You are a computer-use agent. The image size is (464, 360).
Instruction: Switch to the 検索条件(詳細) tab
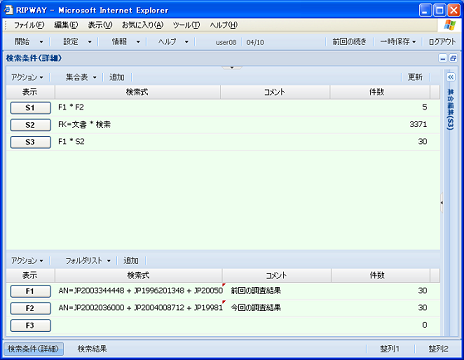click(x=33, y=349)
